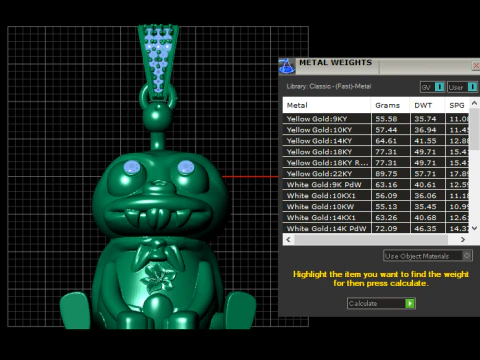Select the Yellow Gold:9KY row
Image resolution: width=480 pixels, height=360 pixels.
click(x=376, y=119)
